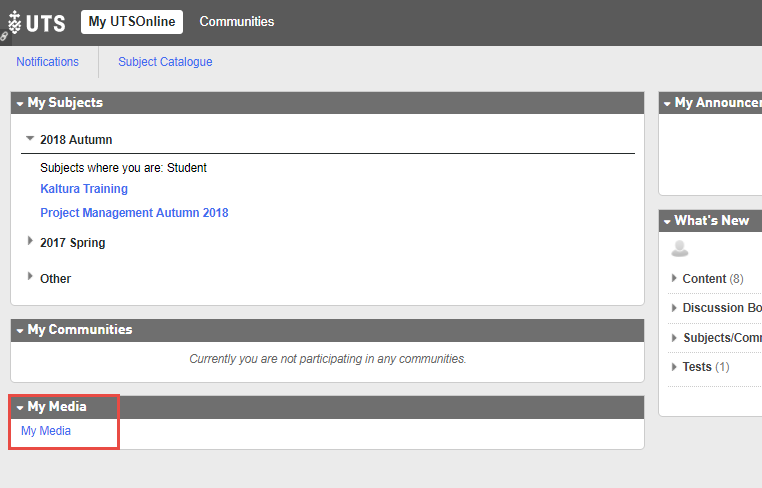Expand the 2017 Spring term
The width and height of the screenshot is (762, 488).
coord(30,242)
